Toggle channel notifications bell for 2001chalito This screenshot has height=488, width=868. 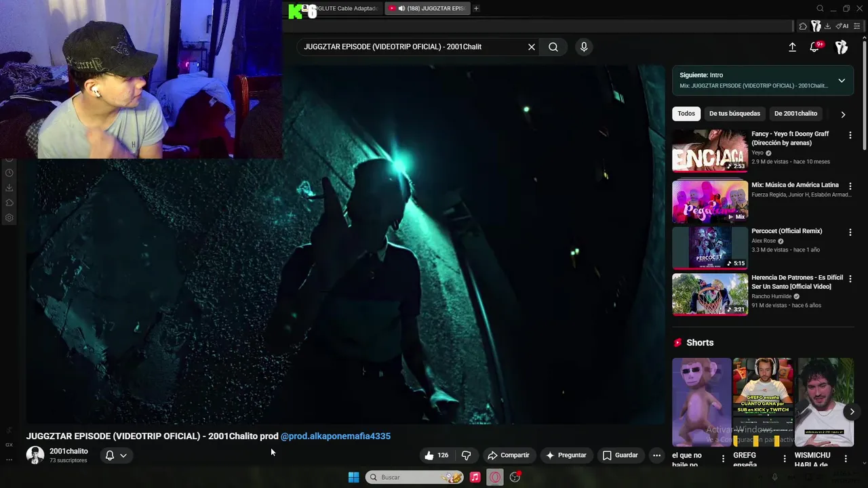[110, 455]
